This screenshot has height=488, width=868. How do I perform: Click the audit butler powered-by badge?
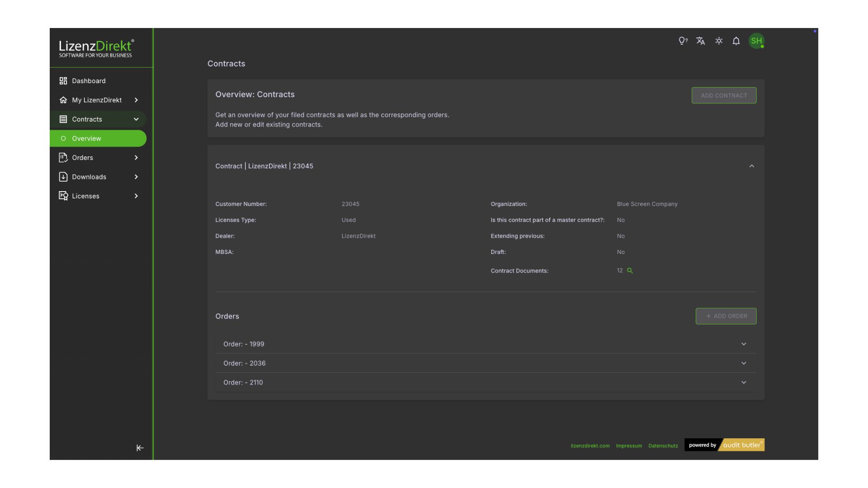point(724,445)
